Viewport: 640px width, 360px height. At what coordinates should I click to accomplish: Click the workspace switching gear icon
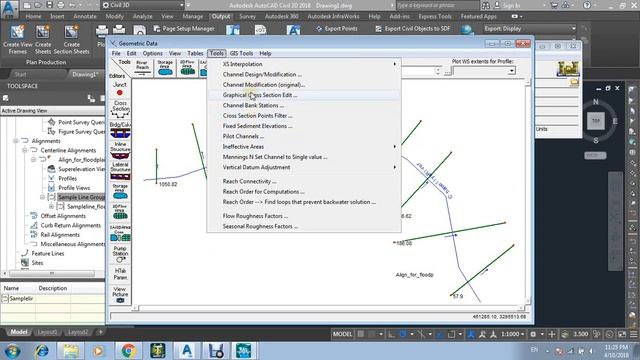click(x=533, y=334)
